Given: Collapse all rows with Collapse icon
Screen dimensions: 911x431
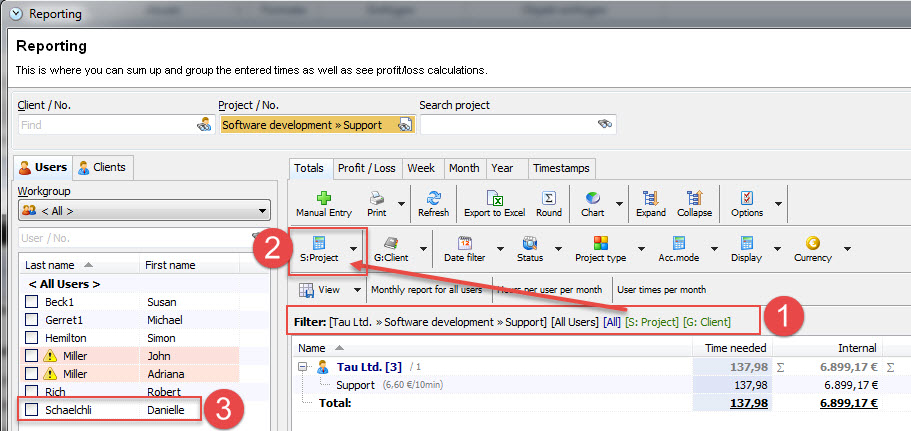Looking at the screenshot, I should pyautogui.click(x=693, y=198).
